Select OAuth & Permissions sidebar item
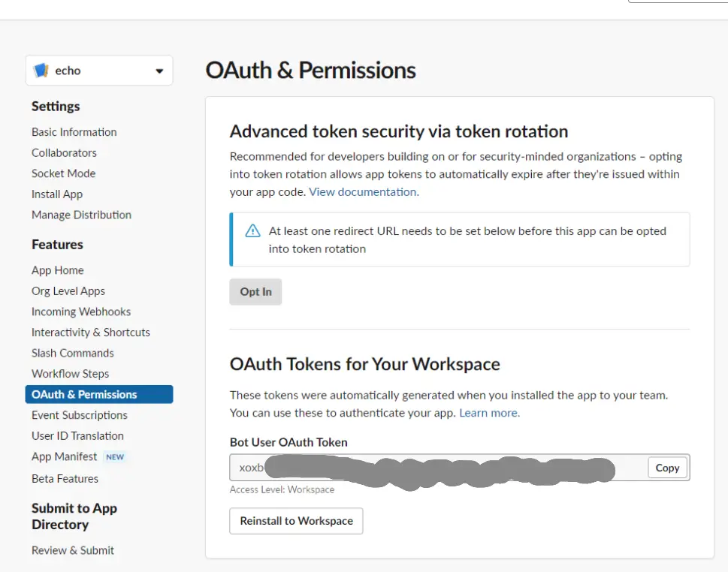728x572 pixels. pyautogui.click(x=99, y=394)
